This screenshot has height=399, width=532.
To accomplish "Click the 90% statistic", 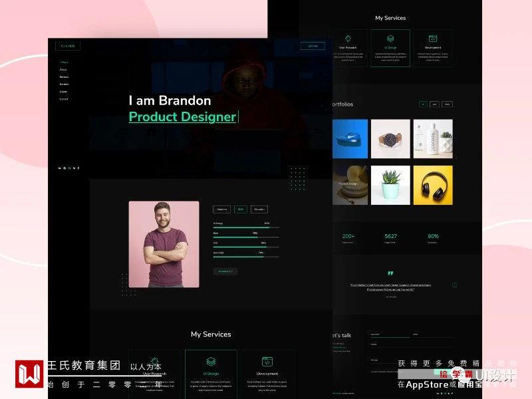I will click(433, 236).
